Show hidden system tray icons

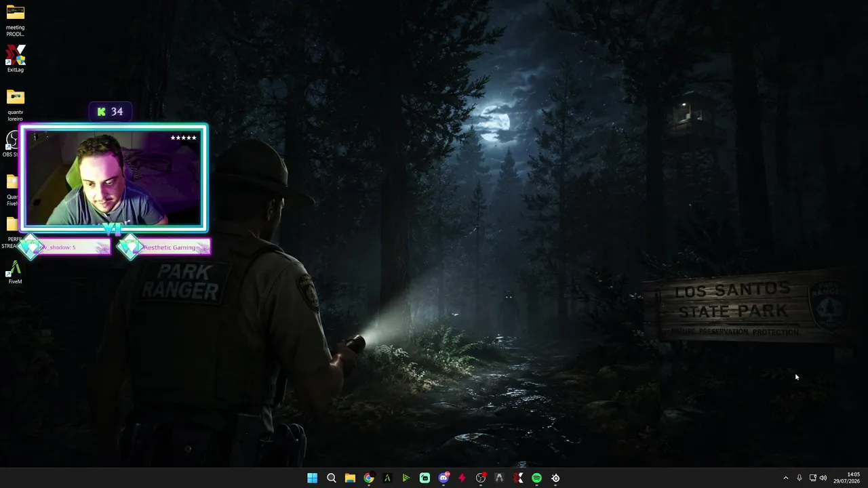click(786, 478)
